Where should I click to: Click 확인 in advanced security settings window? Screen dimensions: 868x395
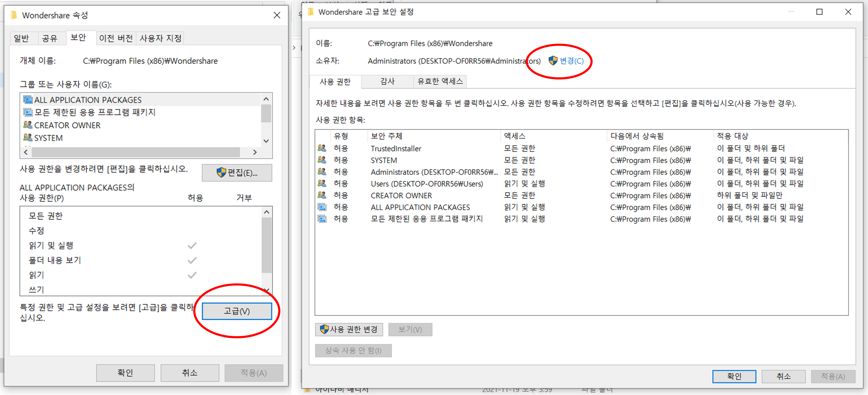(x=734, y=376)
